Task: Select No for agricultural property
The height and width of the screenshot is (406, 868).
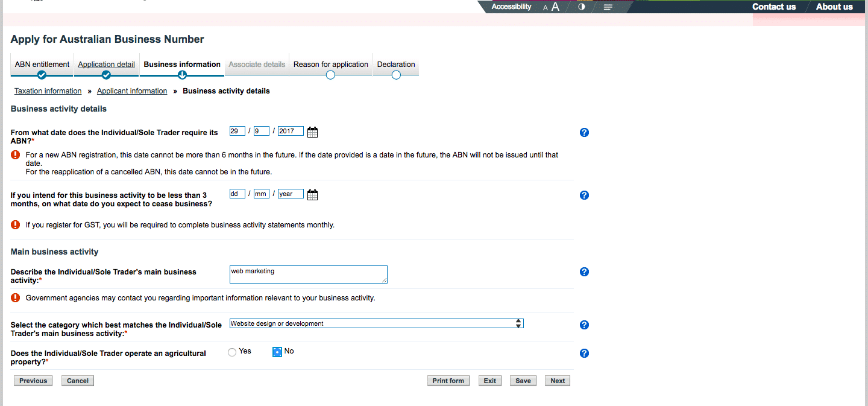Action: coord(277,352)
